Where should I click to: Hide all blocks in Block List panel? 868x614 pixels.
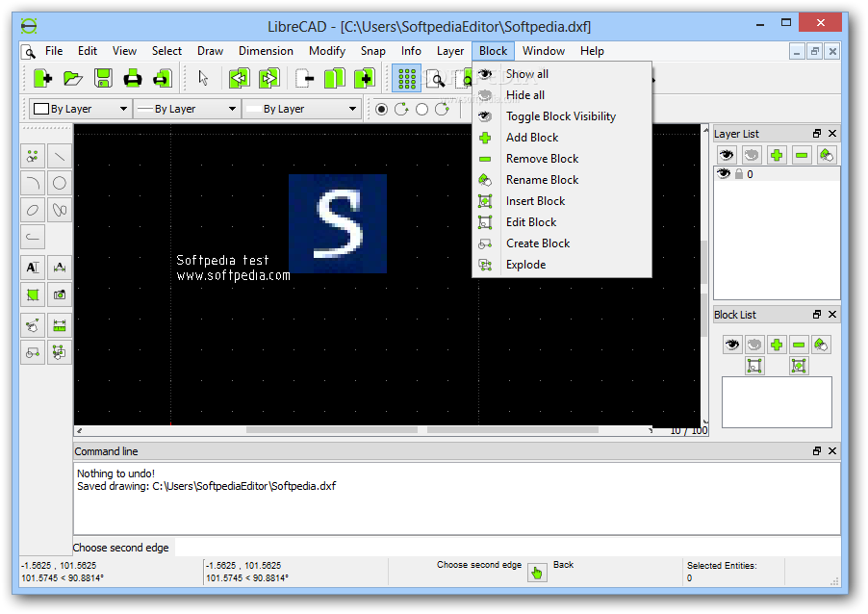(753, 345)
